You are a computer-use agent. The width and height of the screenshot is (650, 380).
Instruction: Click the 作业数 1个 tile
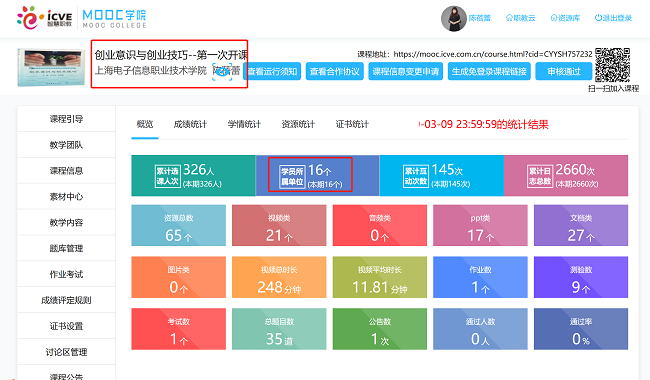click(x=480, y=277)
